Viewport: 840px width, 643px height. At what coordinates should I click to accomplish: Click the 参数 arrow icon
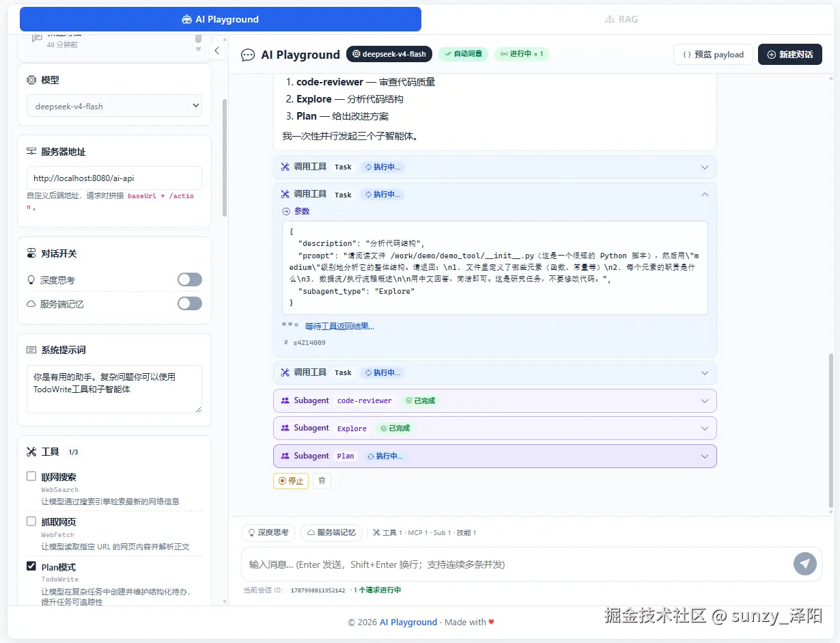click(286, 211)
